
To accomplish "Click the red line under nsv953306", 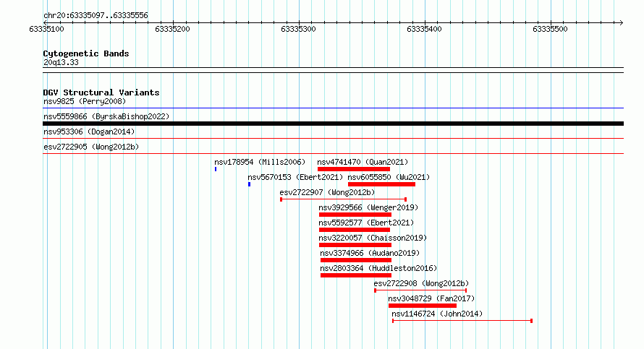I will (333, 139).
